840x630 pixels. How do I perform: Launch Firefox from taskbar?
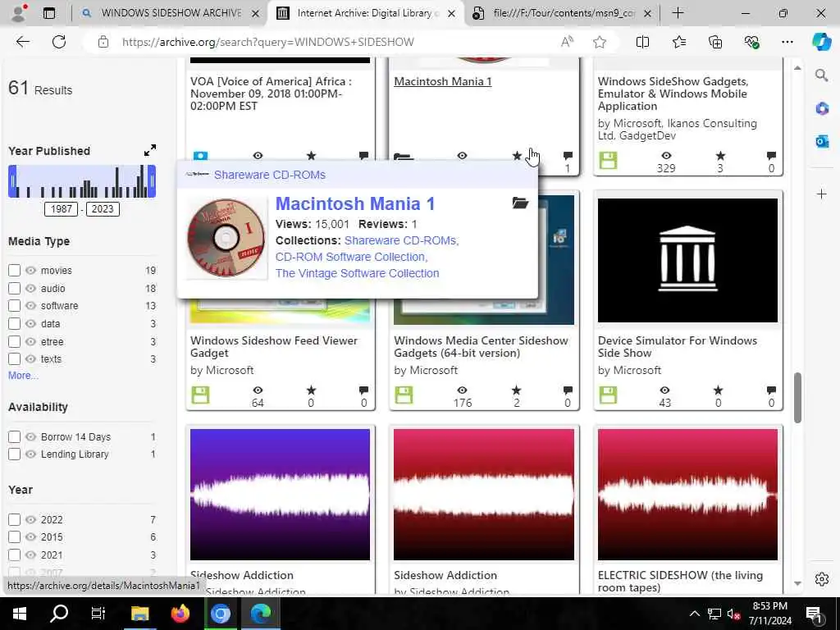coord(180,614)
